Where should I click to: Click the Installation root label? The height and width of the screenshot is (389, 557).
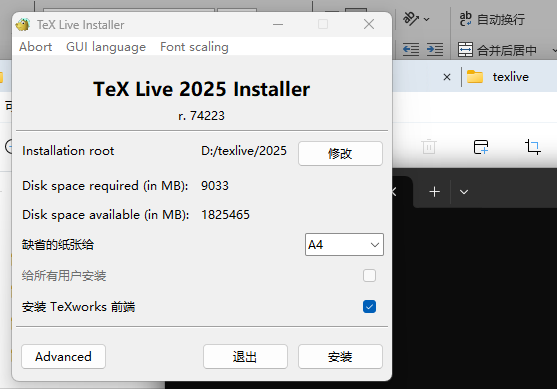[x=68, y=151]
